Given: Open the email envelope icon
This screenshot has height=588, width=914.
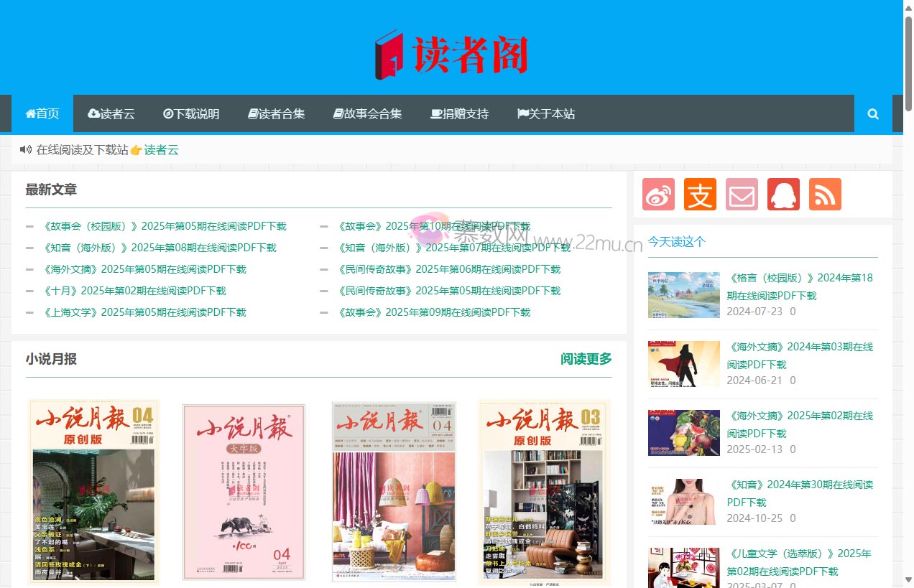Looking at the screenshot, I should click(742, 194).
